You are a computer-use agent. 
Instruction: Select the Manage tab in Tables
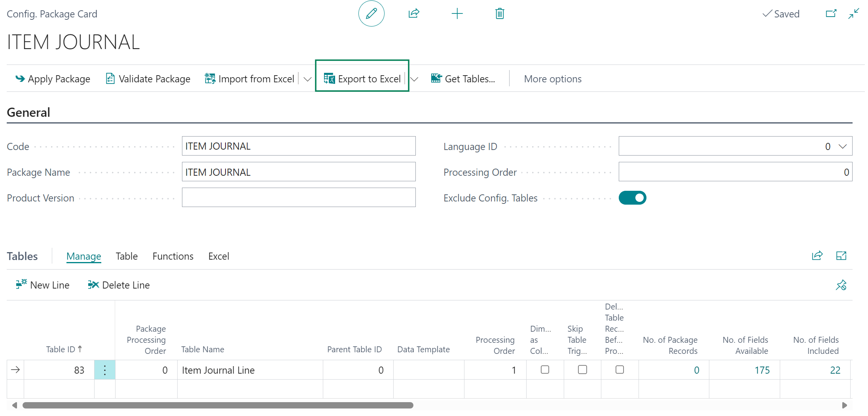(x=83, y=256)
